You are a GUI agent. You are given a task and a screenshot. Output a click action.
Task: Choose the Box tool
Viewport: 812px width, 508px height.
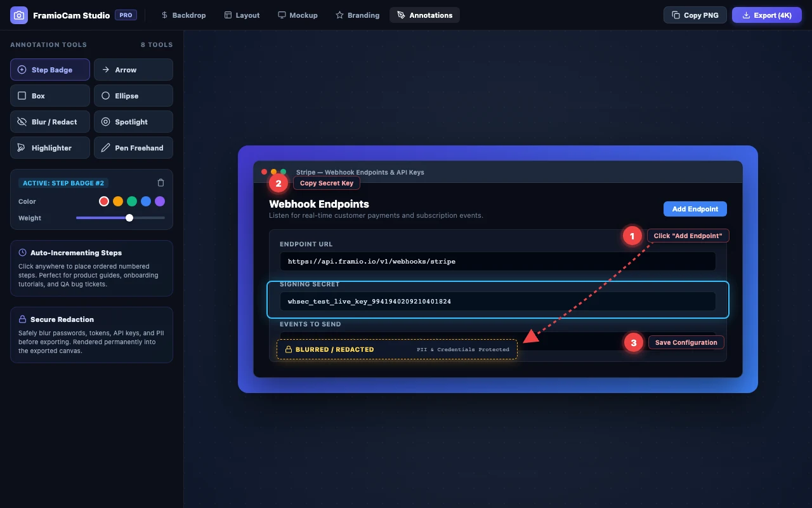(x=50, y=96)
